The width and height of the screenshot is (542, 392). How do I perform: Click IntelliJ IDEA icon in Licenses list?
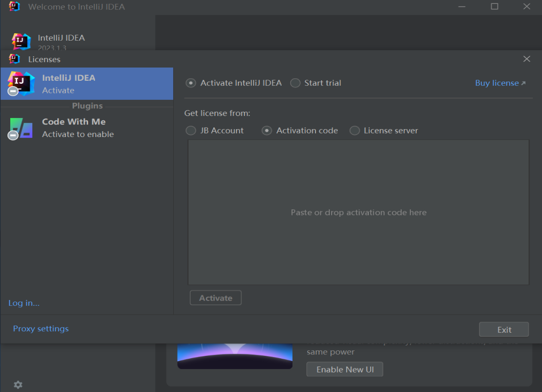point(21,83)
